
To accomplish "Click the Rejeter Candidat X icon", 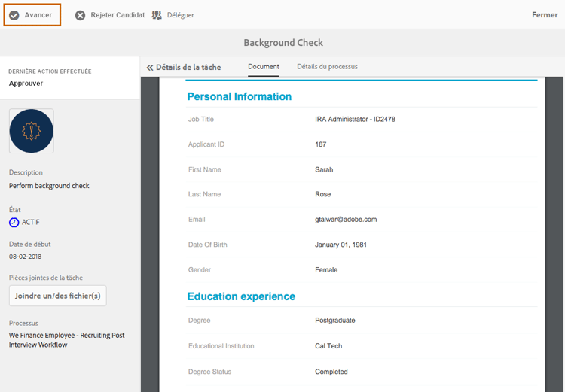I will [x=80, y=15].
